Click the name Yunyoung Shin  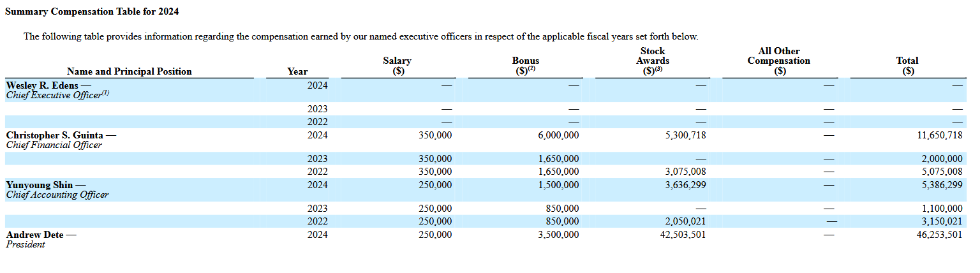[40, 185]
